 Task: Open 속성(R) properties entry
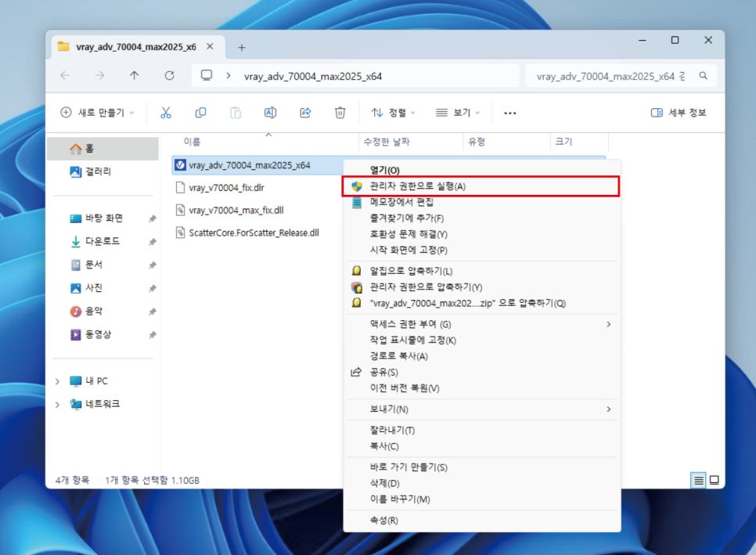[481, 521]
